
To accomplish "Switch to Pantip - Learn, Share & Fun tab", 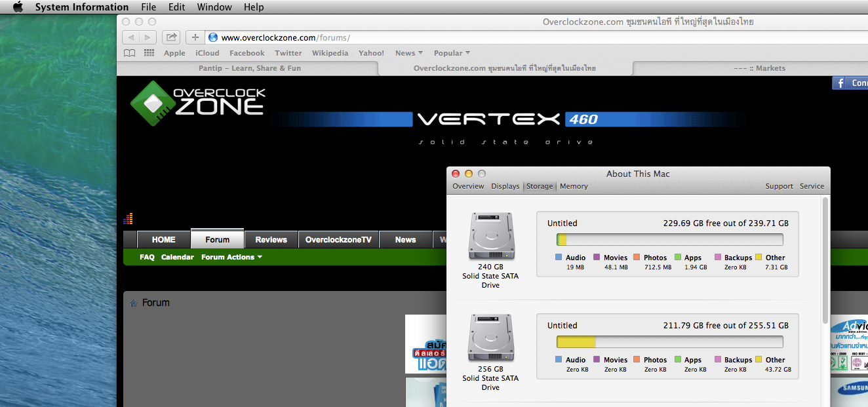I will pos(249,68).
